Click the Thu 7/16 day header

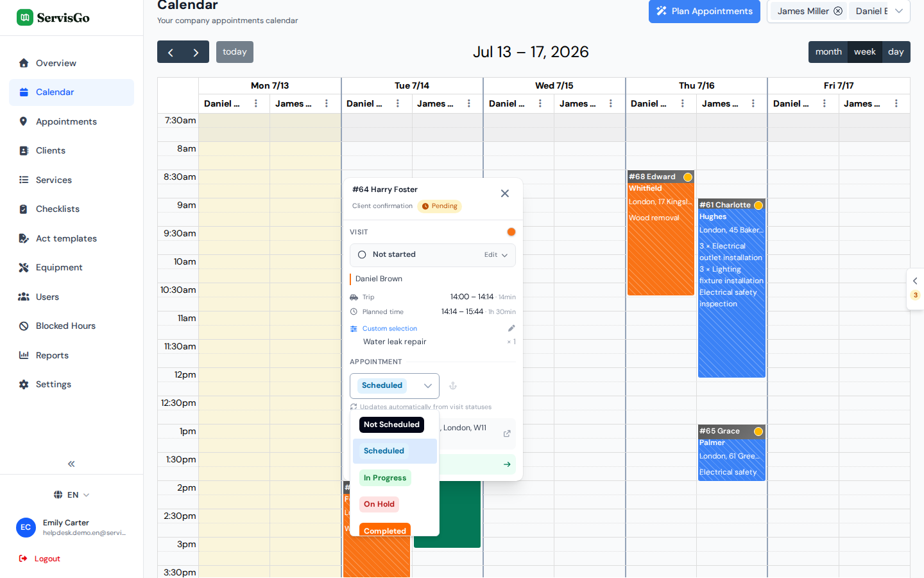(x=697, y=85)
